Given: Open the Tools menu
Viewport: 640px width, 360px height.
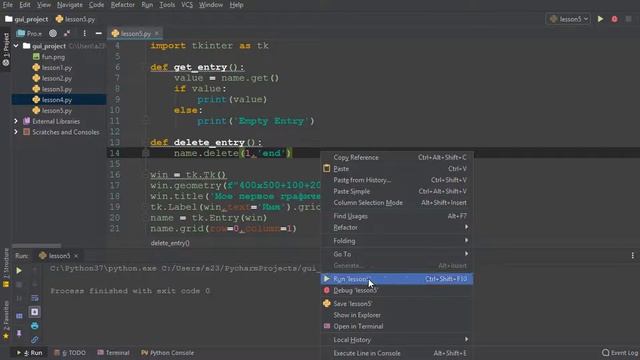Looking at the screenshot, I should tap(167, 5).
